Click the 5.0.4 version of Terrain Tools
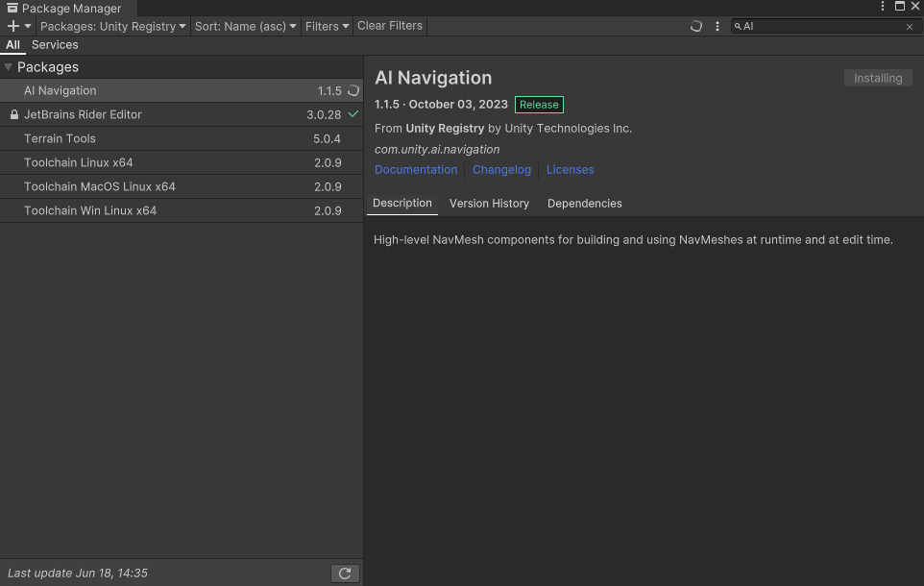This screenshot has height=586, width=924. click(x=327, y=138)
